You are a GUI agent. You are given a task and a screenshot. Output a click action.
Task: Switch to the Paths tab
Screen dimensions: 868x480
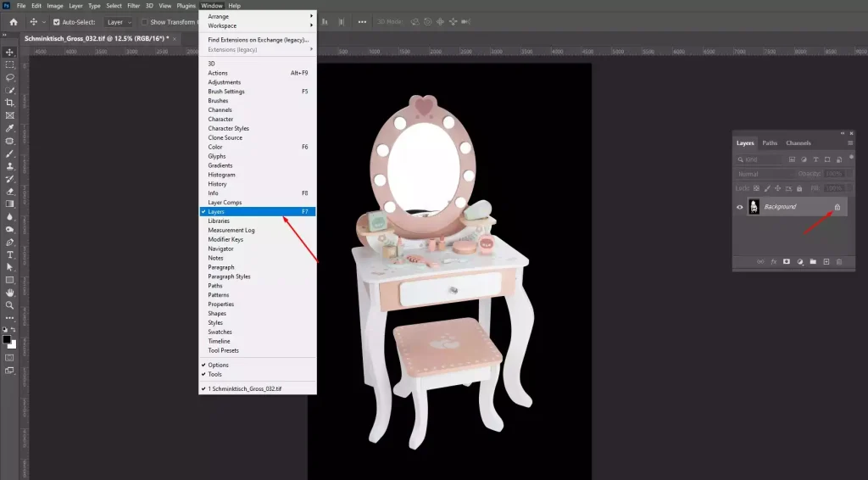pyautogui.click(x=770, y=142)
